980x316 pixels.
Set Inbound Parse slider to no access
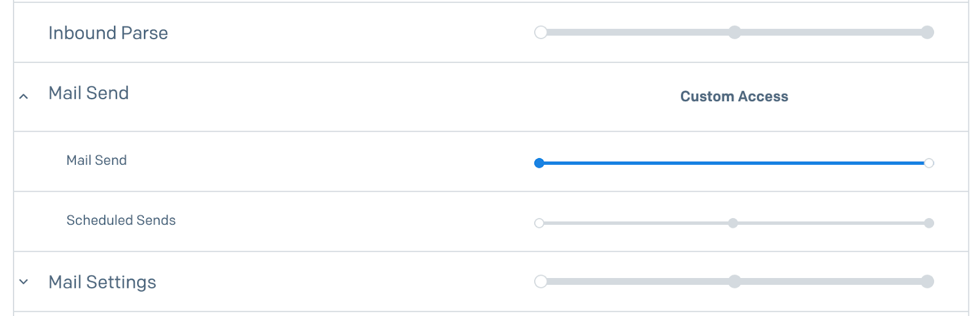pyautogui.click(x=540, y=32)
